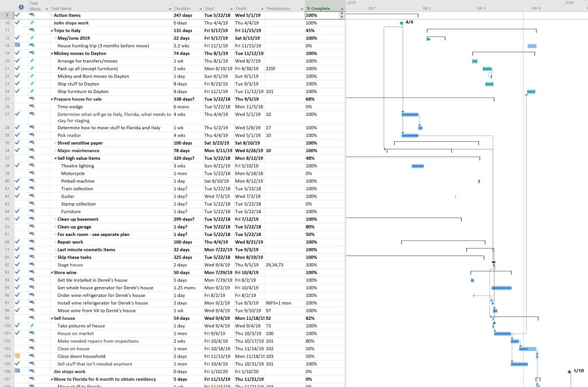Click the 1/10 milestone diamond in the Gantt chart
This screenshot has height=387, width=588.
[569, 371]
